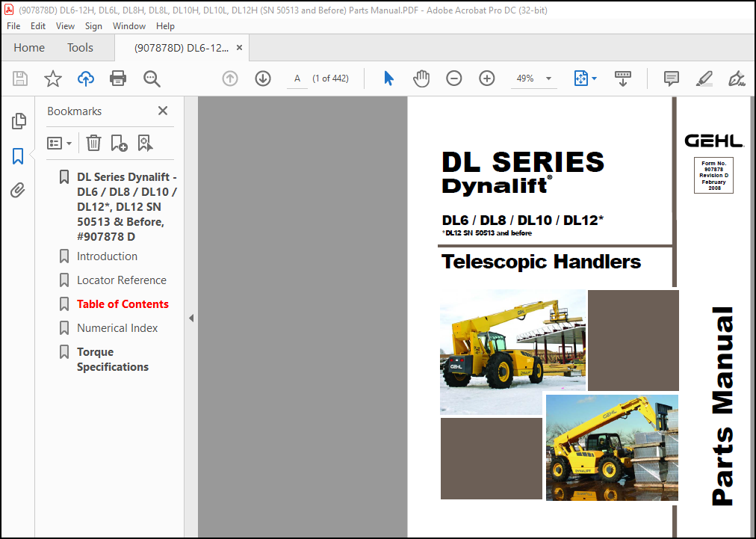Add a comment note
Image resolution: width=756 pixels, height=539 pixels.
[671, 78]
